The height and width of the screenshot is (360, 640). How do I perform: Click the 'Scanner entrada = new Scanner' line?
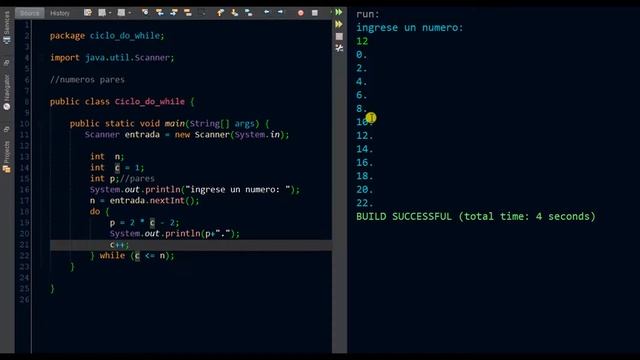(x=187, y=135)
